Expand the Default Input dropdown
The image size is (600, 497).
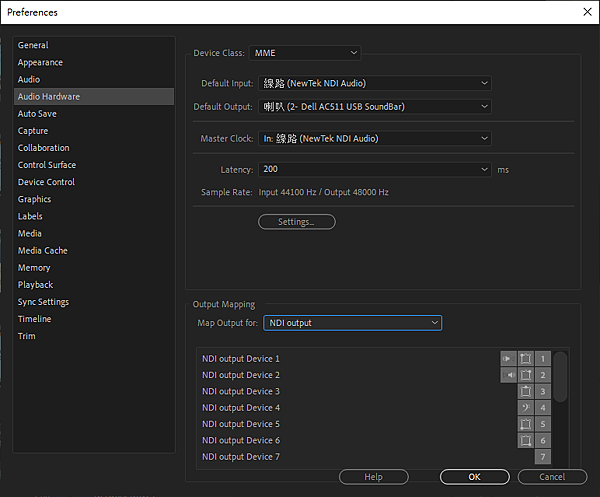[x=375, y=83]
